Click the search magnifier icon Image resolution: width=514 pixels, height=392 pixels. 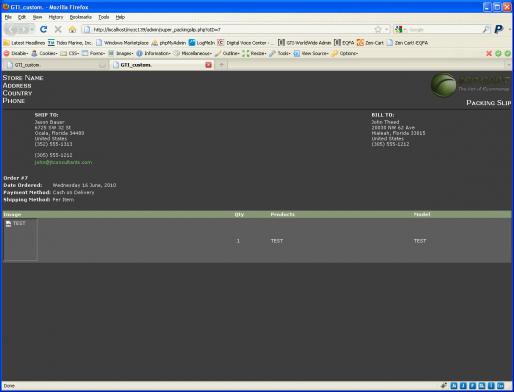coord(486,29)
